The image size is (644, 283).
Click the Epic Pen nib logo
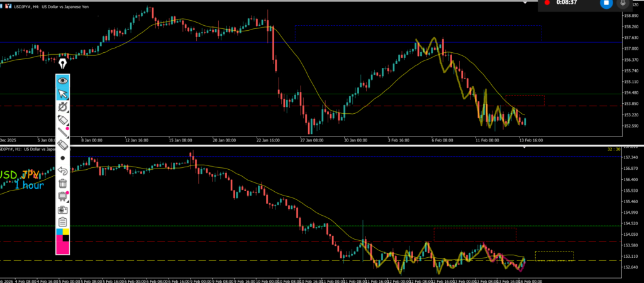(x=63, y=64)
